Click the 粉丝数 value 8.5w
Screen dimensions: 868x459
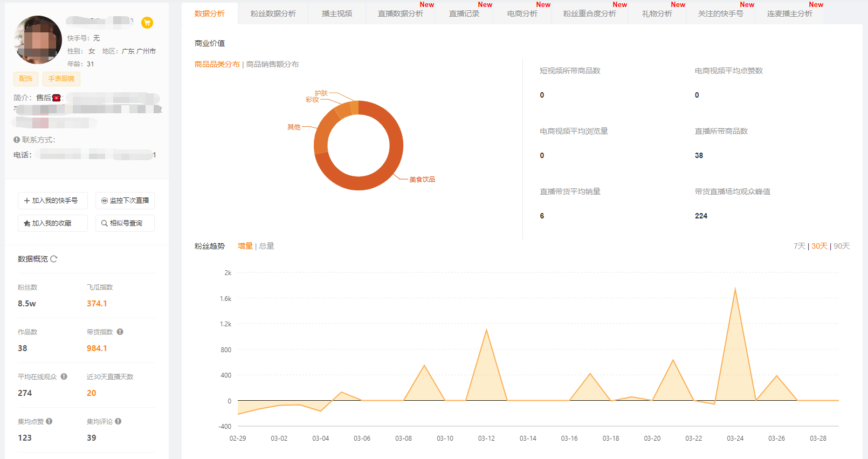[x=27, y=304]
